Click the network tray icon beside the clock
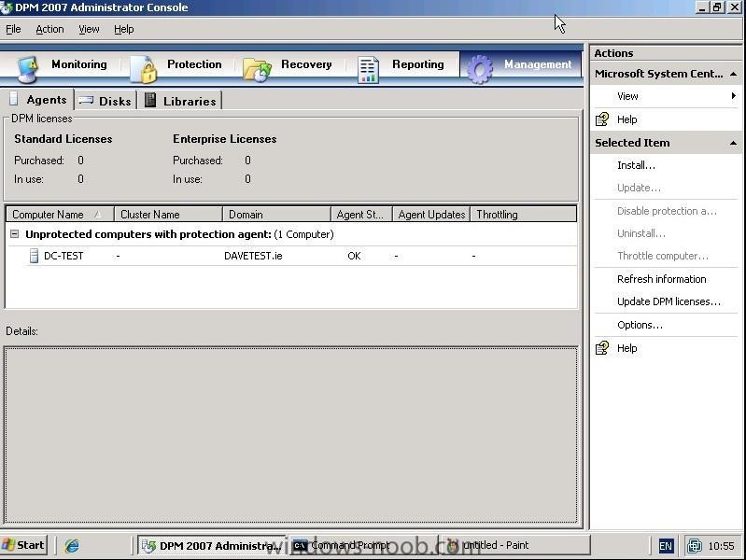This screenshot has width=746, height=560. tap(694, 546)
